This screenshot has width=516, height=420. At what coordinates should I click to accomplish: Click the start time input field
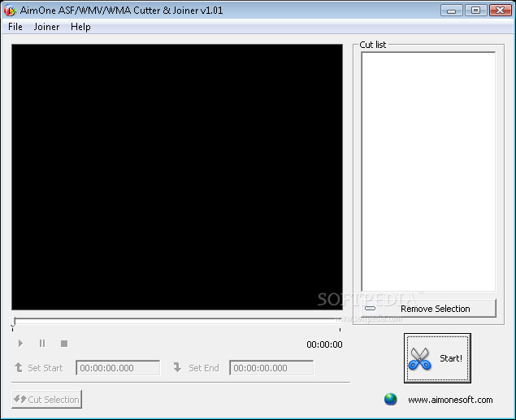pos(118,368)
